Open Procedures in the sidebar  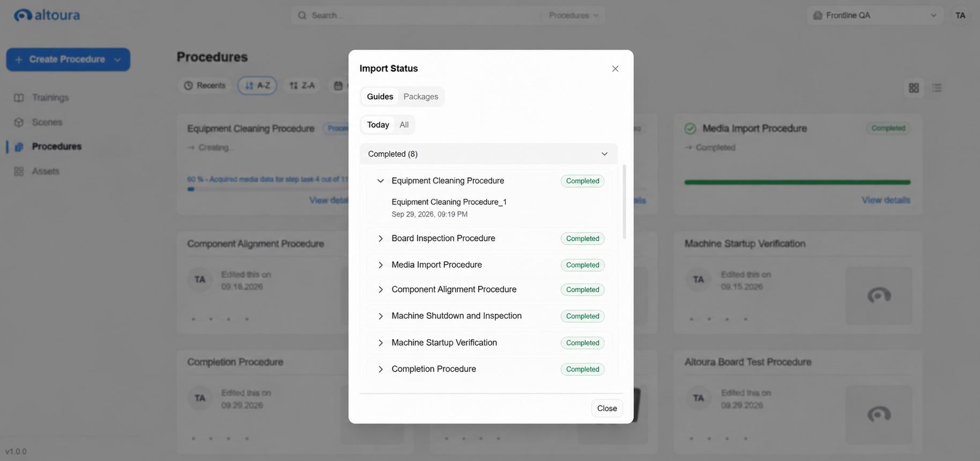pos(56,146)
